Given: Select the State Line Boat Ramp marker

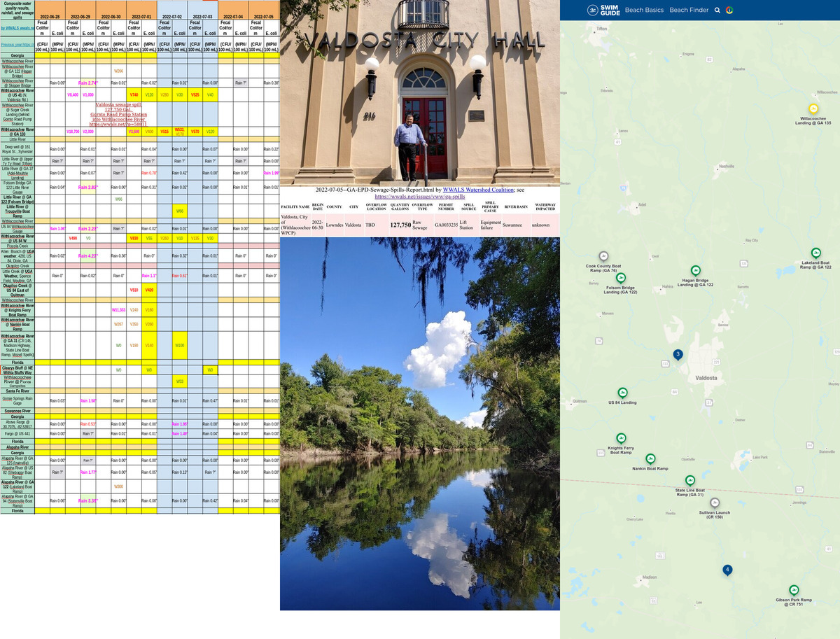Looking at the screenshot, I should 690,480.
